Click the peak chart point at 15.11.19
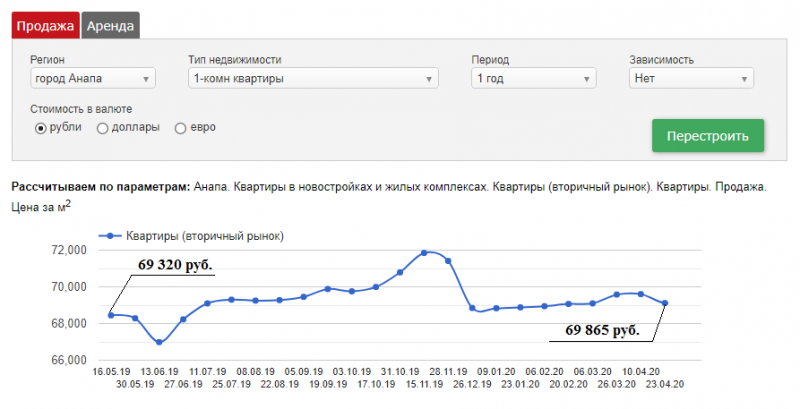The image size is (800, 409). tap(424, 253)
